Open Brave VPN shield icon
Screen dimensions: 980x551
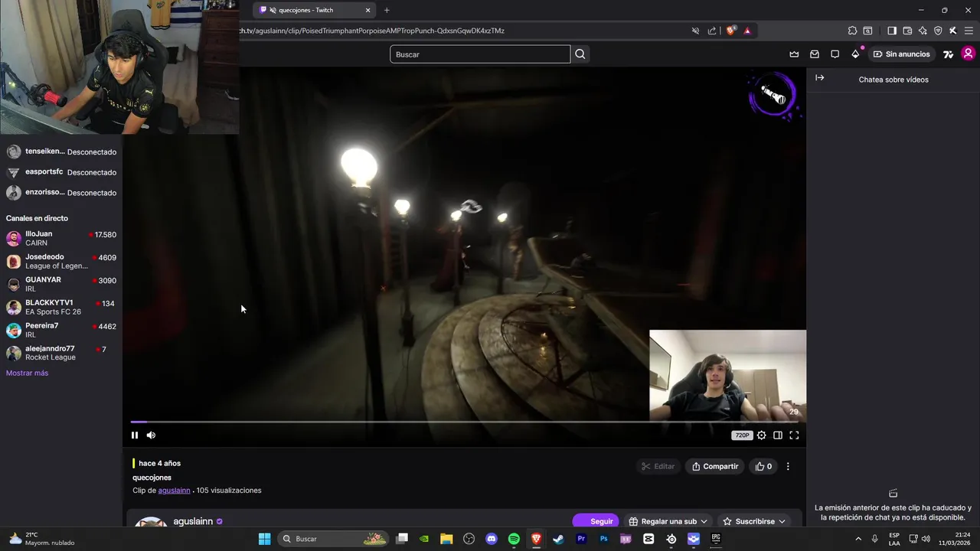click(x=938, y=31)
